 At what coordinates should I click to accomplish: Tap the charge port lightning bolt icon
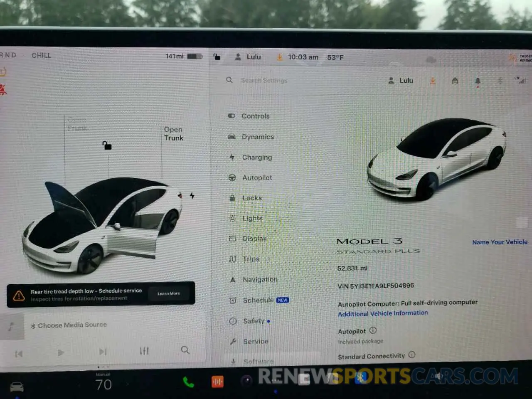click(192, 195)
